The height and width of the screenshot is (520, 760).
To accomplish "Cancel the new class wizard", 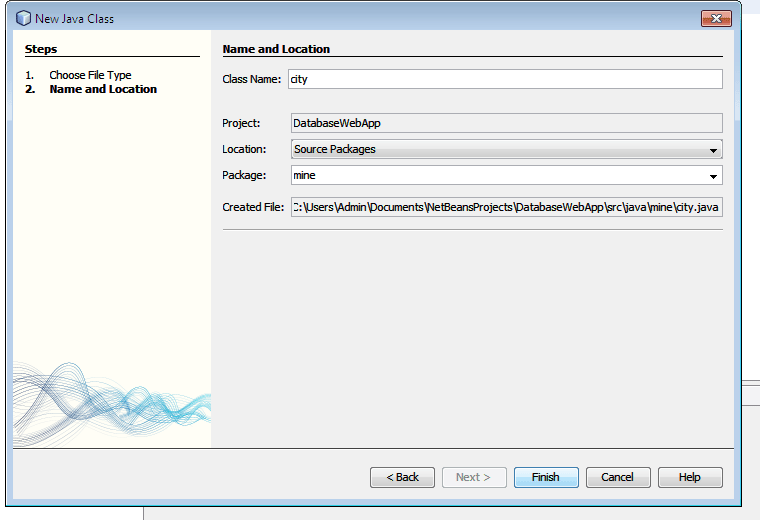I will click(x=618, y=477).
